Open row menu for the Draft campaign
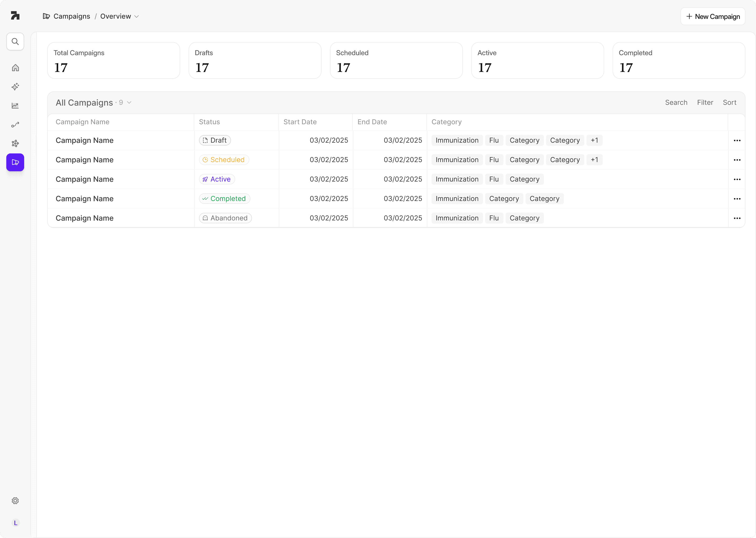 (737, 141)
